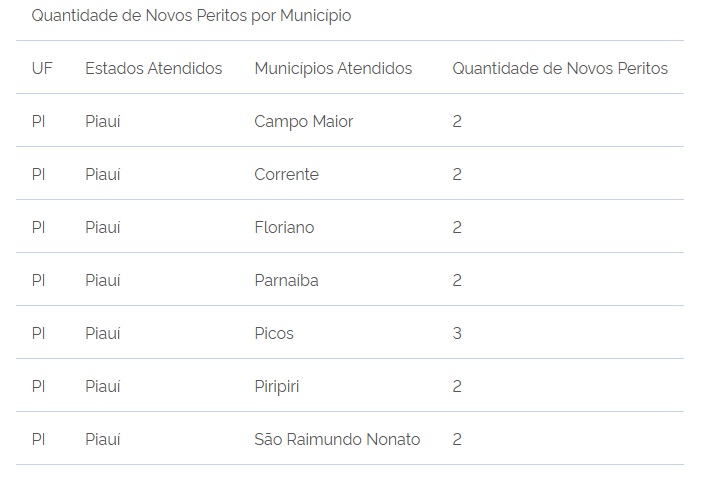Click 'PI' in the Corrente row
Screen dimensions: 720x481
(39, 174)
